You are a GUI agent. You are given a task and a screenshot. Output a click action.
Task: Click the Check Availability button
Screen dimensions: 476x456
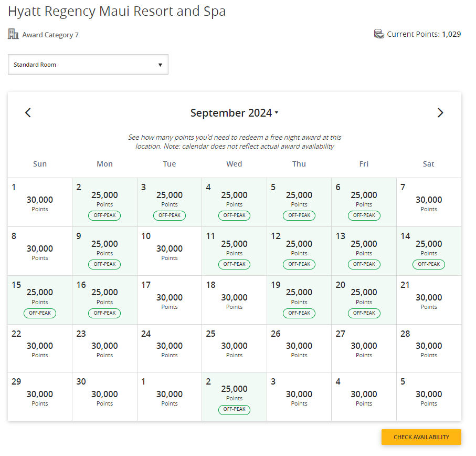[x=421, y=437]
